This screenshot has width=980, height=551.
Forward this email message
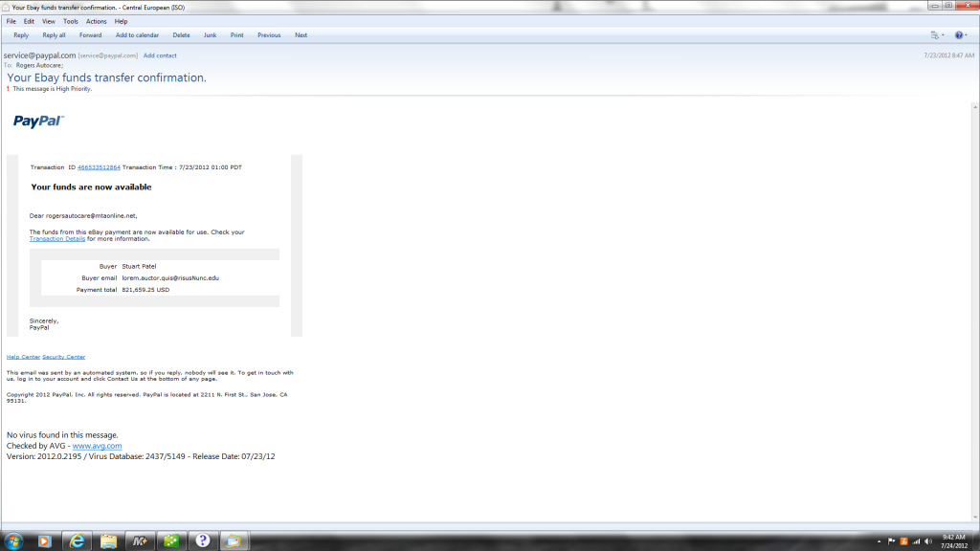pyautogui.click(x=90, y=35)
